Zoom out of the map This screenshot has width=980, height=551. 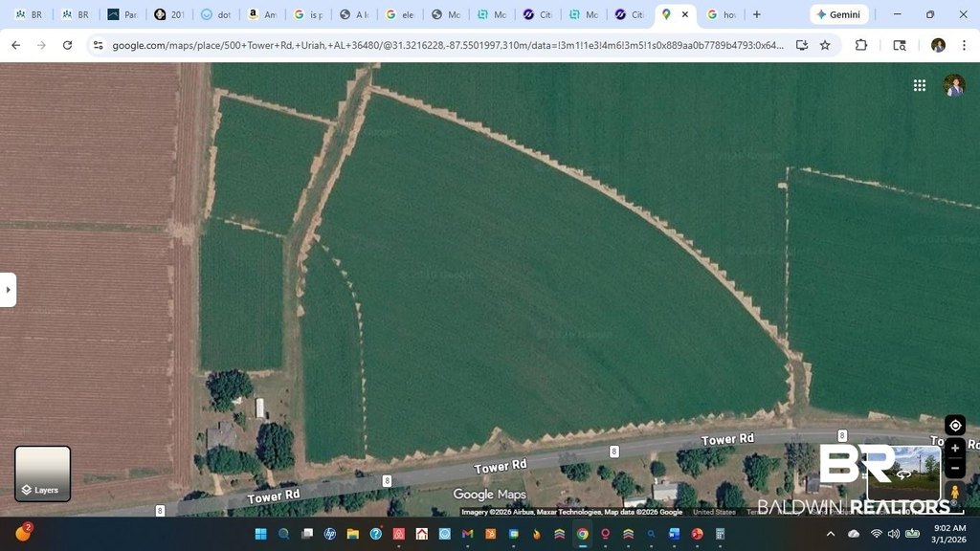[x=955, y=468]
